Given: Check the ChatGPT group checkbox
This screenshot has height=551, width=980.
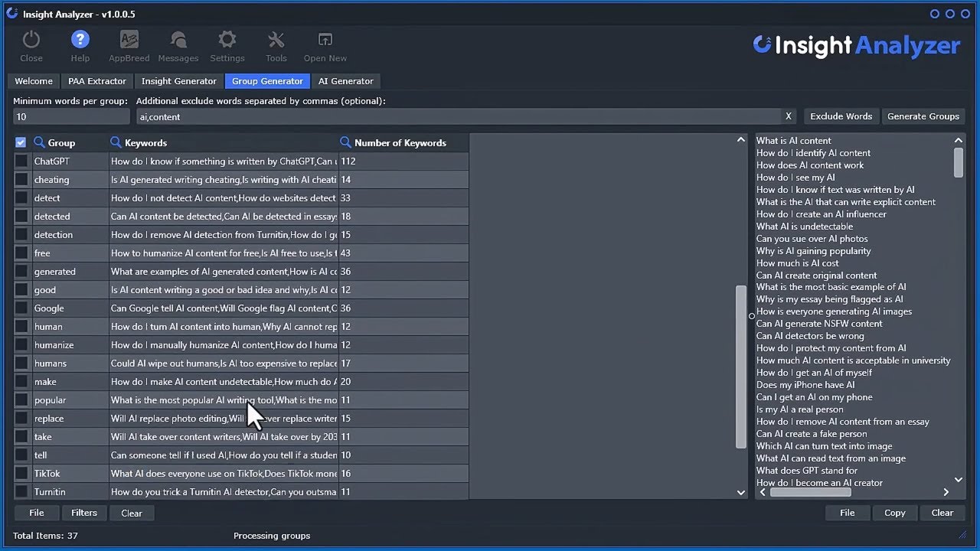Looking at the screenshot, I should pyautogui.click(x=21, y=161).
